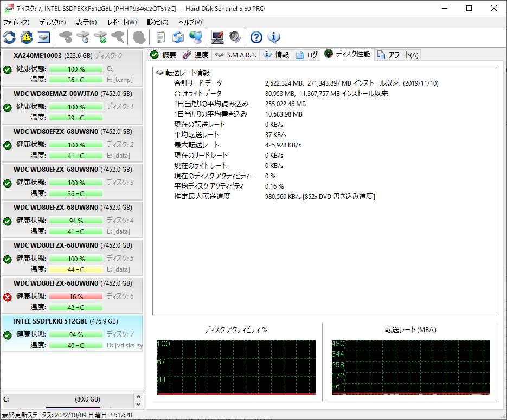Screen dimensions: 507x420
Task: Click the F: [temp] volume label
Action: point(120,80)
